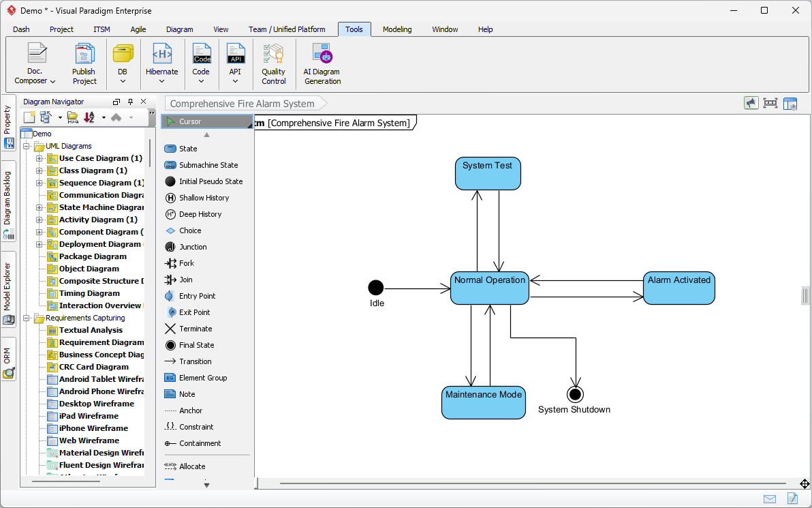Launch Quality Control
Image resolution: width=812 pixels, height=508 pixels.
coord(273,64)
